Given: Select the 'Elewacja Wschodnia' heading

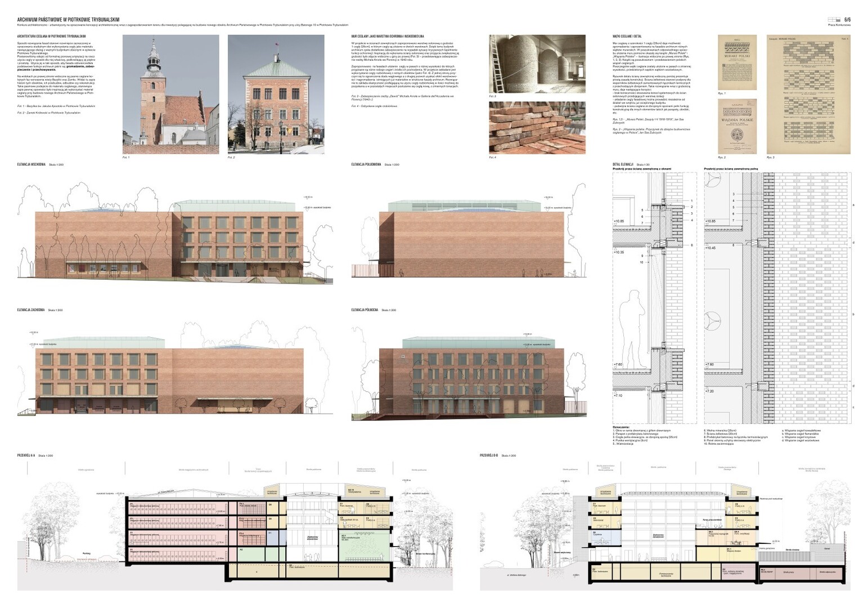Looking at the screenshot, I should 32,164.
